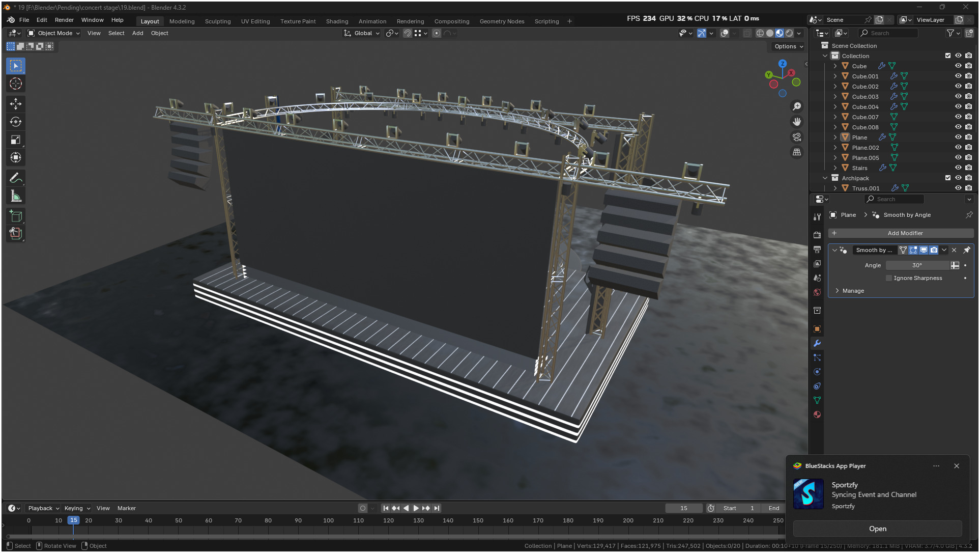The height and width of the screenshot is (553, 980).
Task: Expand the Stairs object in outliner
Action: tap(835, 168)
